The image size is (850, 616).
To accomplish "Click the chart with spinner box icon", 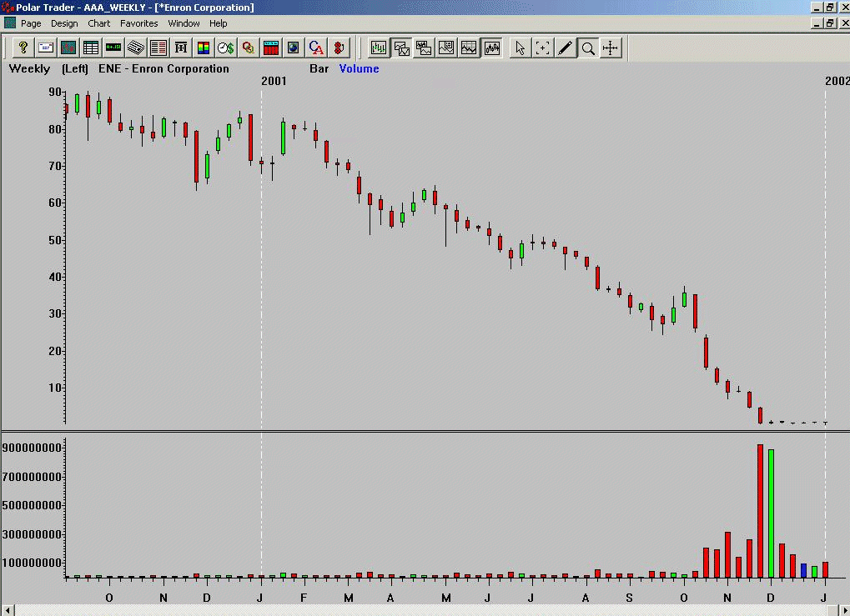I will [x=446, y=48].
